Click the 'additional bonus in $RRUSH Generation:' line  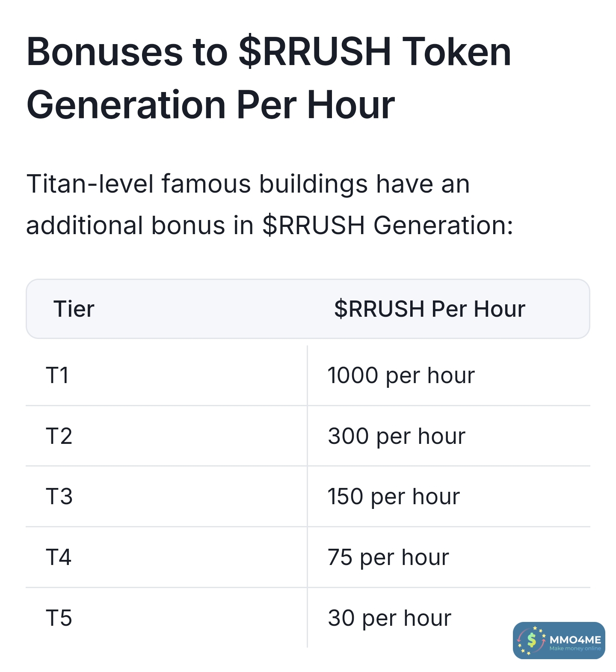click(x=269, y=226)
